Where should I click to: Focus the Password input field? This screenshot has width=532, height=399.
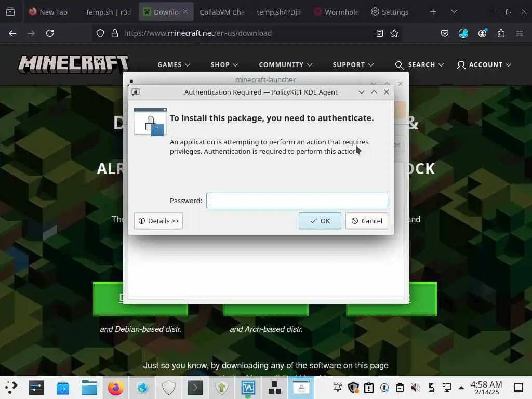(x=297, y=201)
